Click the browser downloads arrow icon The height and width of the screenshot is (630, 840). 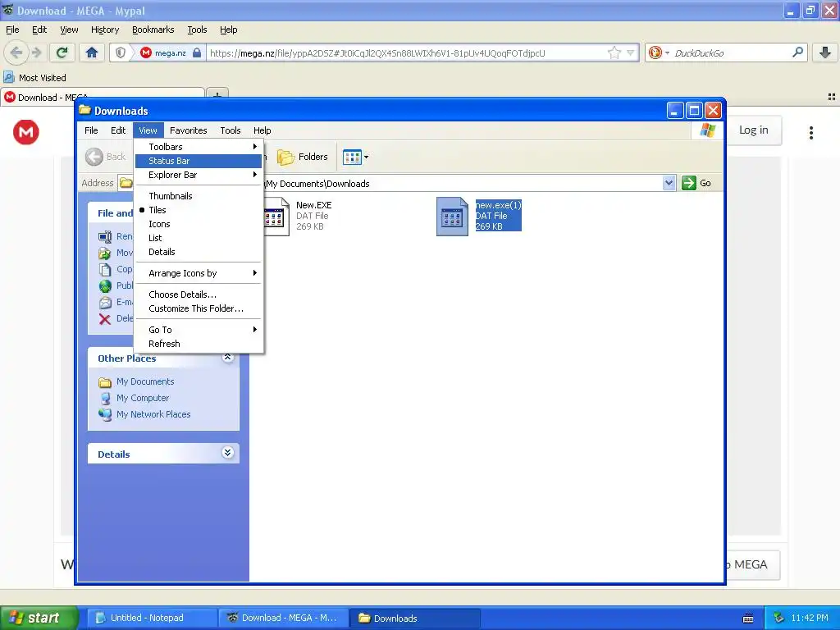pyautogui.click(x=825, y=52)
